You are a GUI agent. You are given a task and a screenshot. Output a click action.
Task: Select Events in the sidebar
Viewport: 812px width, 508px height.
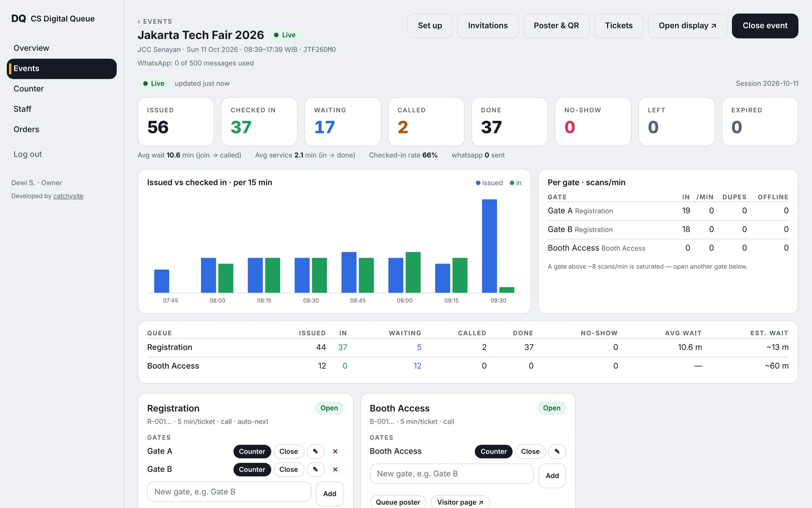click(61, 69)
